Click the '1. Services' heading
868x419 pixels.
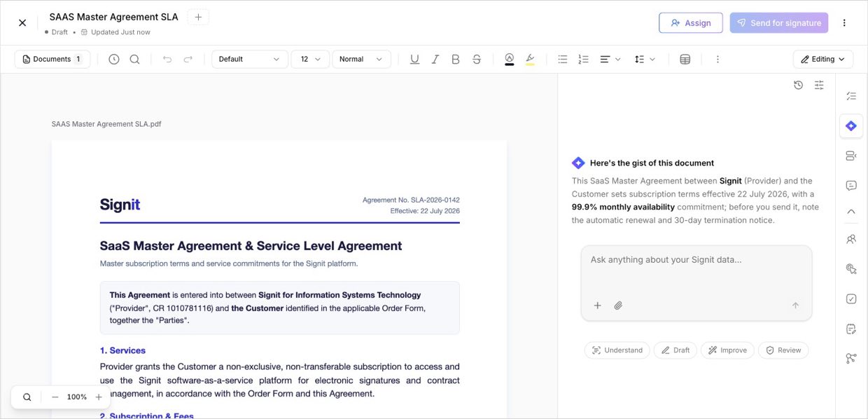point(122,350)
